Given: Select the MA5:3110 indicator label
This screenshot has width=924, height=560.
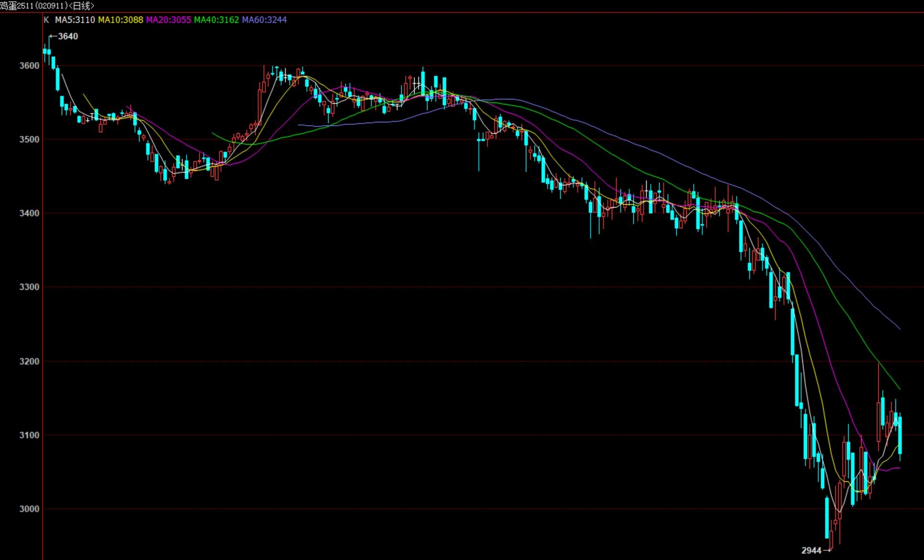Looking at the screenshot, I should coord(75,20).
